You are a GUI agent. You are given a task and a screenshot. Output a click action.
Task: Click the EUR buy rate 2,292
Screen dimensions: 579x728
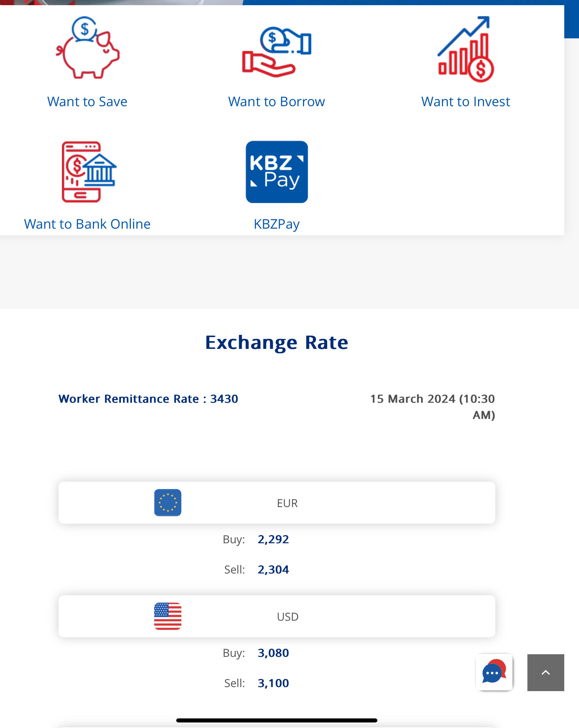(x=273, y=540)
